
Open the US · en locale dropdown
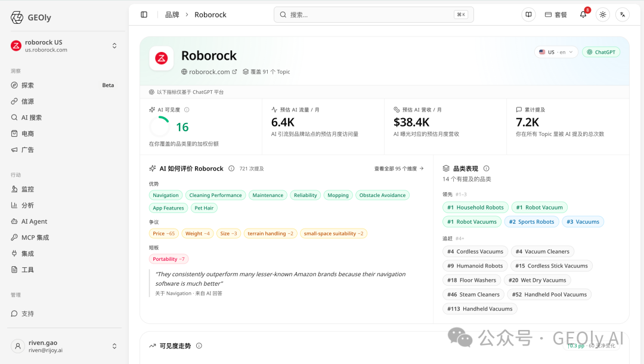click(x=556, y=52)
